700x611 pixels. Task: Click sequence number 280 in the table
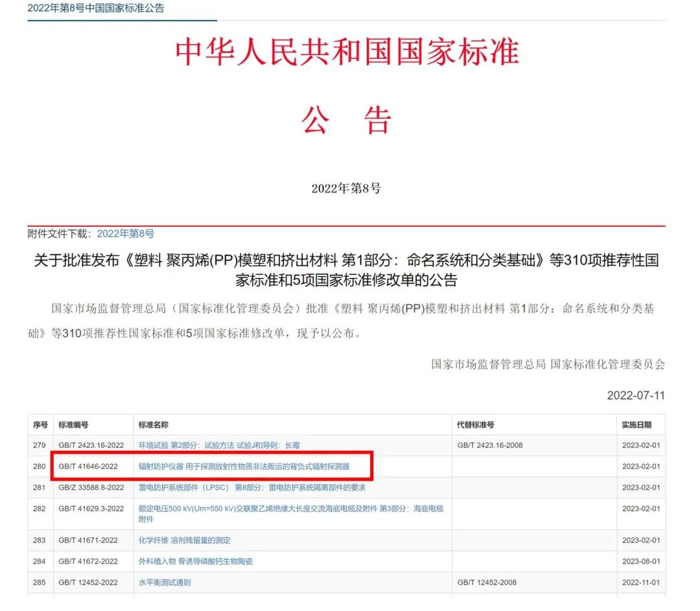click(x=40, y=466)
